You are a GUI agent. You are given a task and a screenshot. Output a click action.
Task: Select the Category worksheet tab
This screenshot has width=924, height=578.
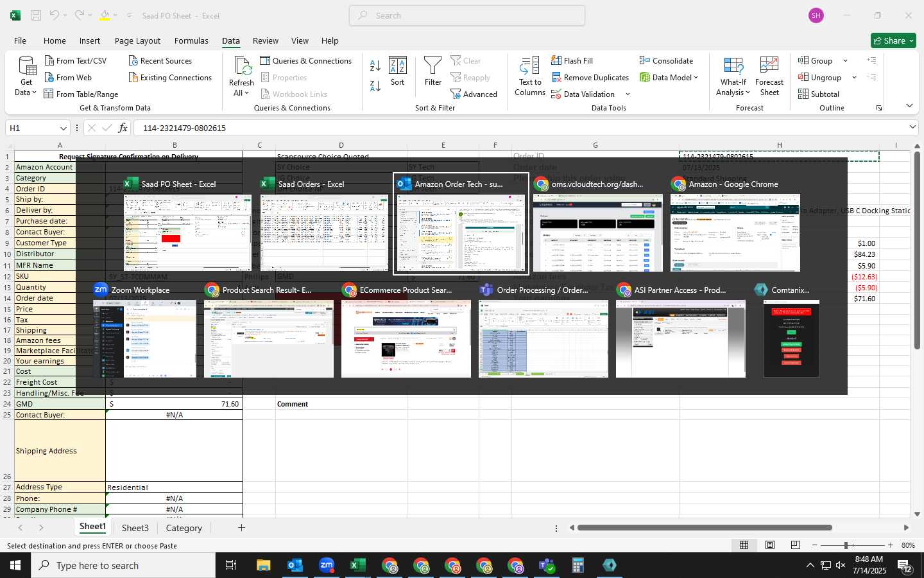(184, 528)
